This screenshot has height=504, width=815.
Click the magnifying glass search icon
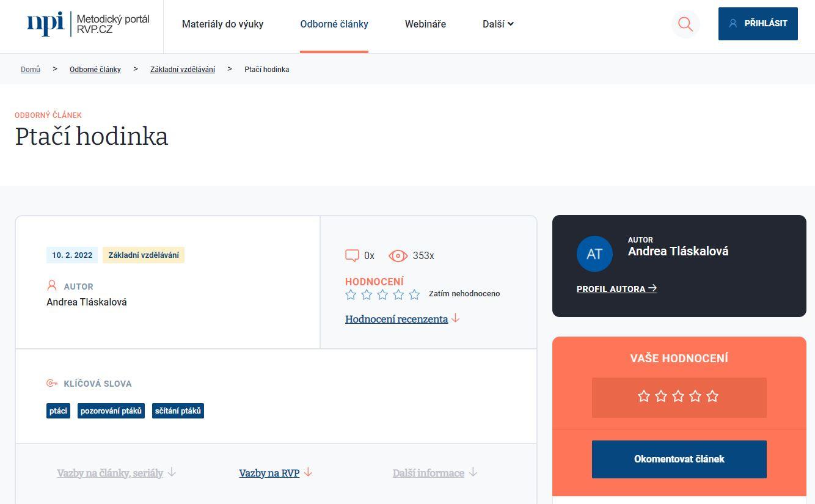coord(685,24)
